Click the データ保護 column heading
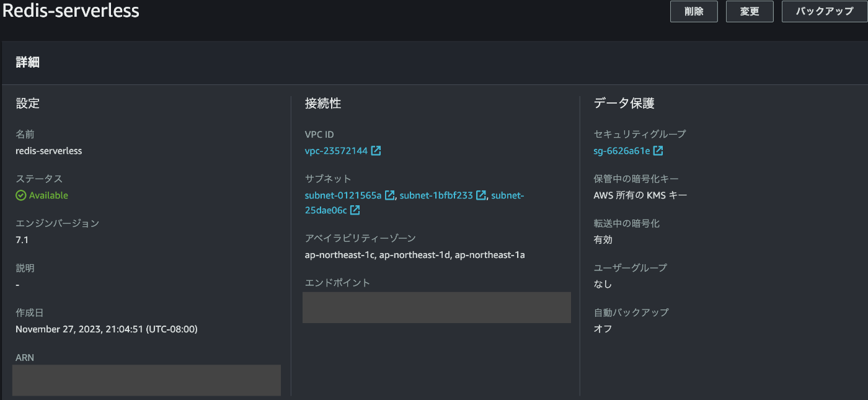Image resolution: width=868 pixels, height=400 pixels. [624, 104]
